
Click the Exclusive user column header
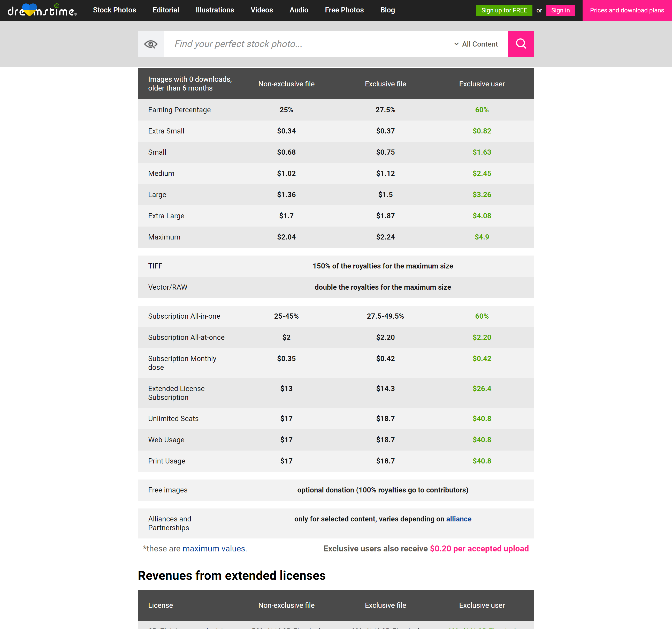click(x=481, y=84)
